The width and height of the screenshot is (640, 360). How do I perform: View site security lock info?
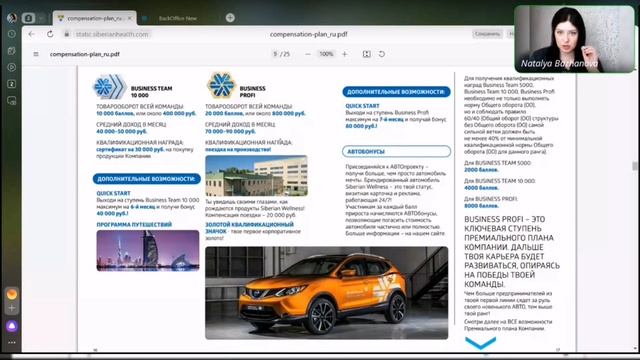click(67, 34)
